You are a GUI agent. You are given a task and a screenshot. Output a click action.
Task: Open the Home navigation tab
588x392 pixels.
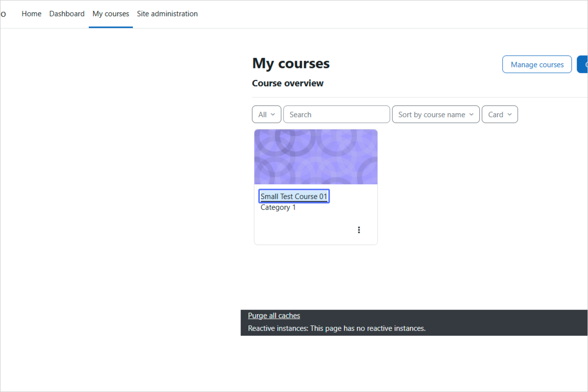[x=31, y=14]
